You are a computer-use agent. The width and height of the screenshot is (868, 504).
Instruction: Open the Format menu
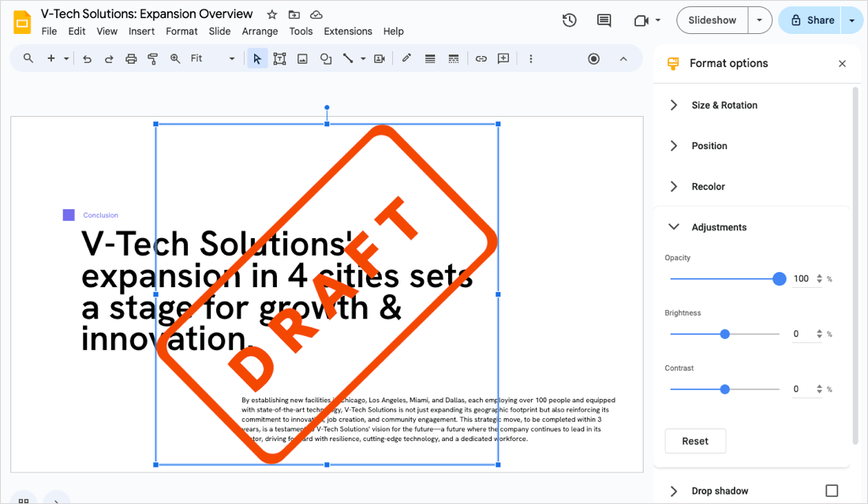click(181, 32)
